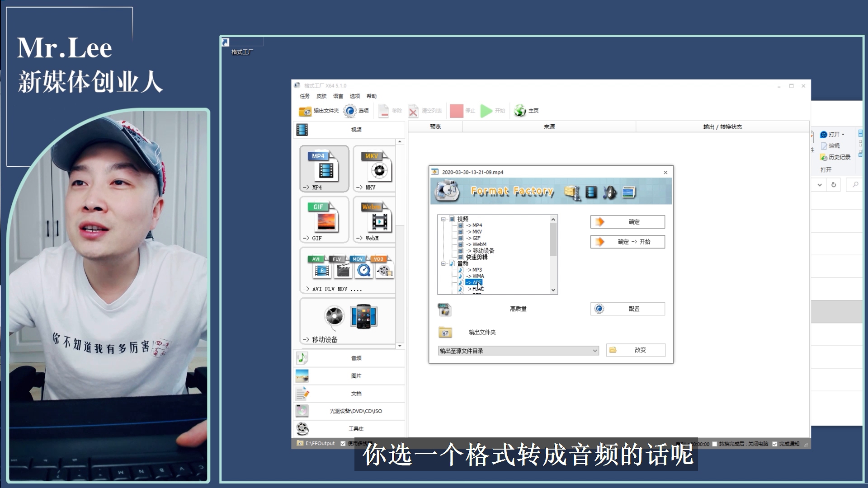Click the speaker audio icon in dialog banner
The width and height of the screenshot is (868, 488).
click(x=610, y=192)
